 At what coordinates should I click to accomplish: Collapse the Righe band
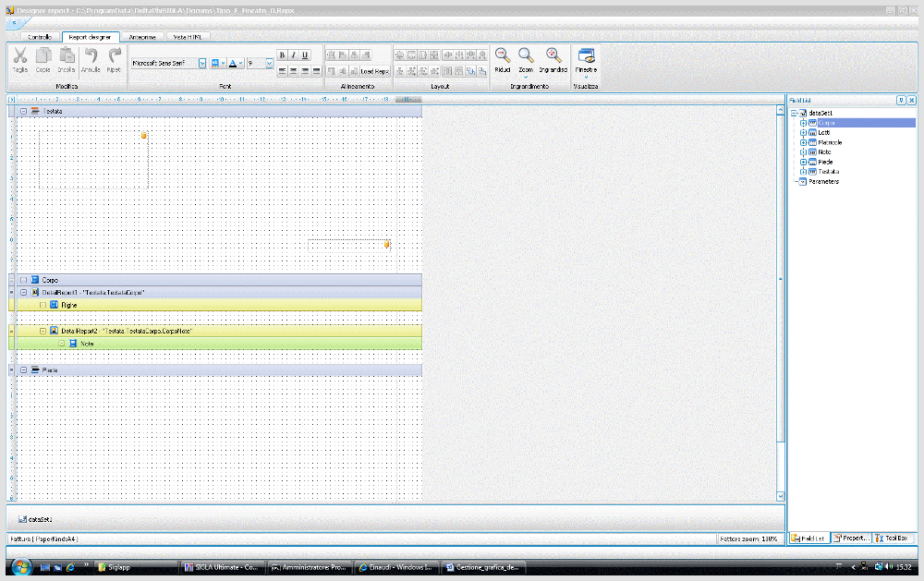point(43,305)
